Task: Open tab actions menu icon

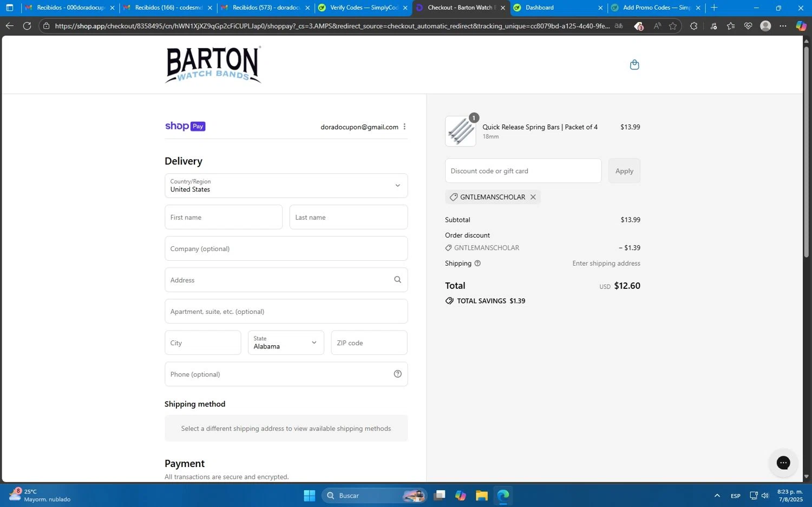Action: (9, 8)
